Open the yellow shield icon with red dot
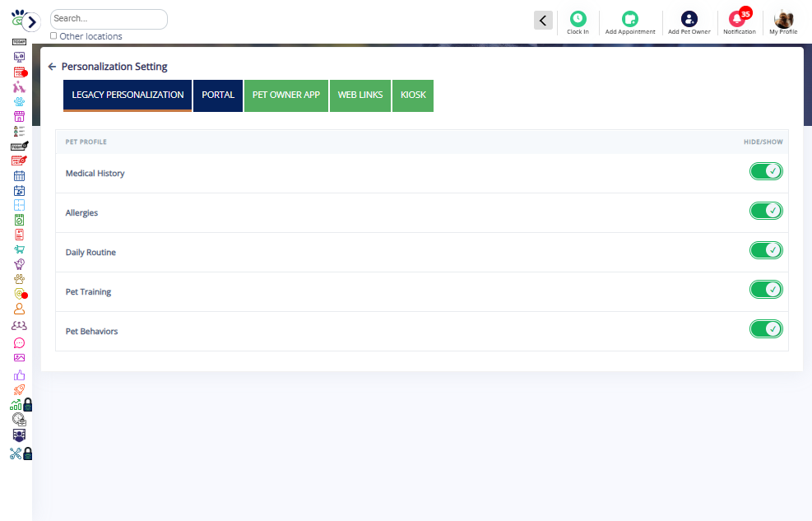Screen dimensions: 812x521 pos(21,294)
